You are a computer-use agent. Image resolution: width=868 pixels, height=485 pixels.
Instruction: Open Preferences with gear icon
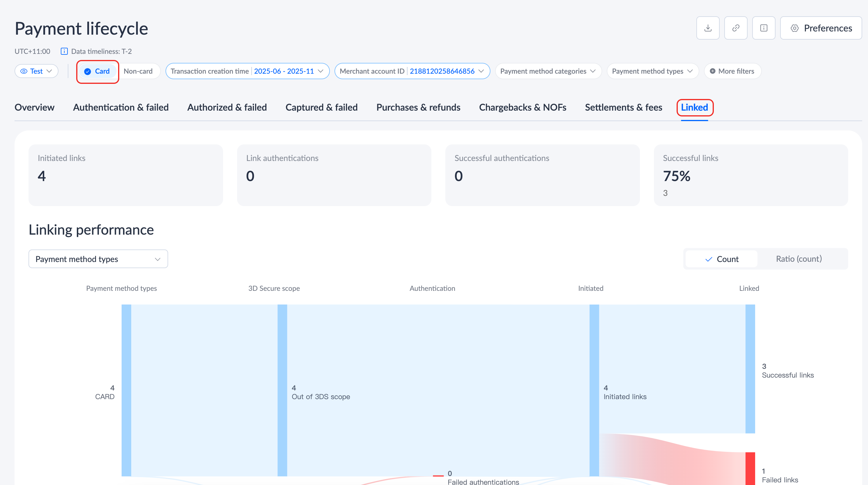click(x=821, y=28)
